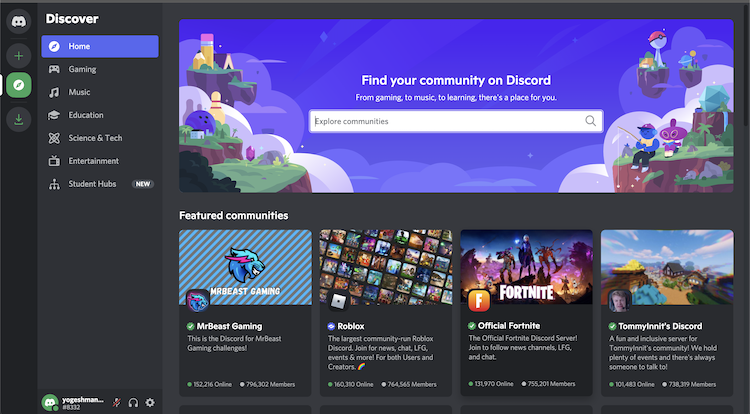Click the Official Fortnite title
The width and height of the screenshot is (750, 414).
click(x=509, y=326)
